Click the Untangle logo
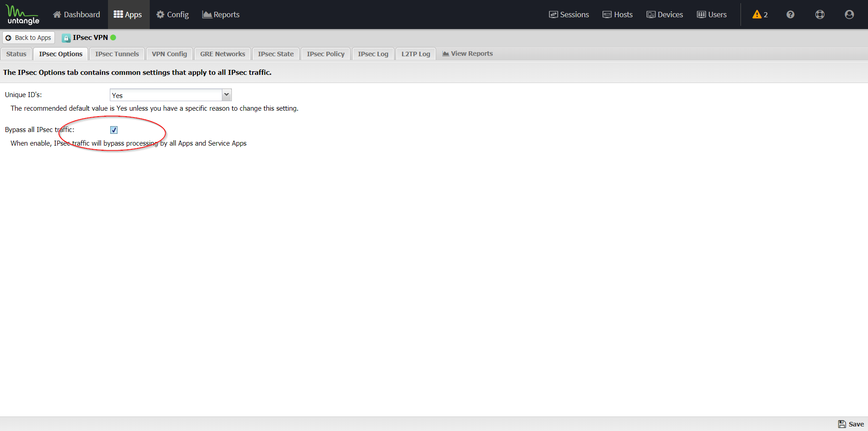 click(23, 15)
